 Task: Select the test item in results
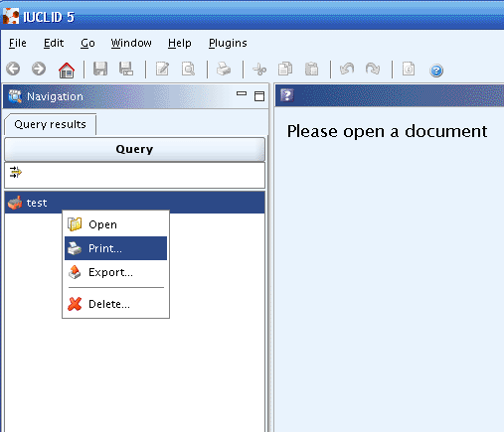pos(135,203)
